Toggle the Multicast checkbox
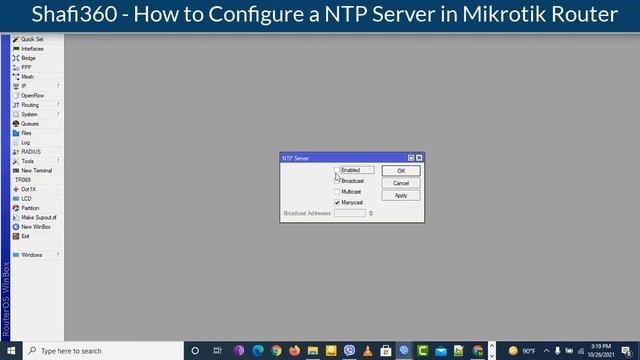The height and width of the screenshot is (360, 640). [x=337, y=191]
